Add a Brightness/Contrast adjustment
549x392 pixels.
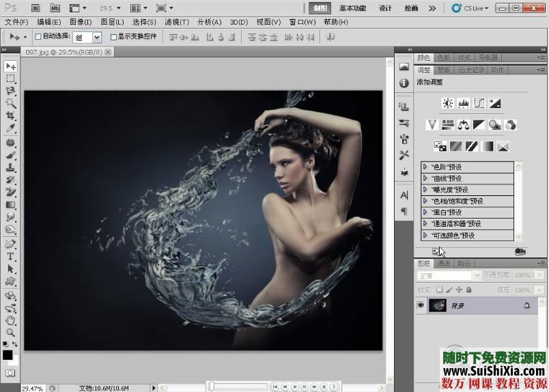pyautogui.click(x=447, y=103)
